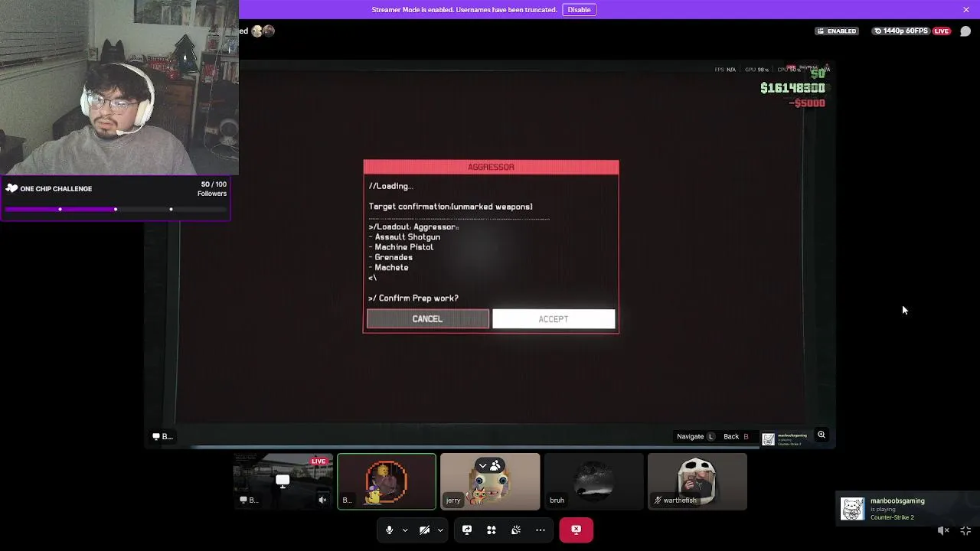Click the participant avatars in the header
Viewport: 980px width, 551px height.
pyautogui.click(x=263, y=31)
